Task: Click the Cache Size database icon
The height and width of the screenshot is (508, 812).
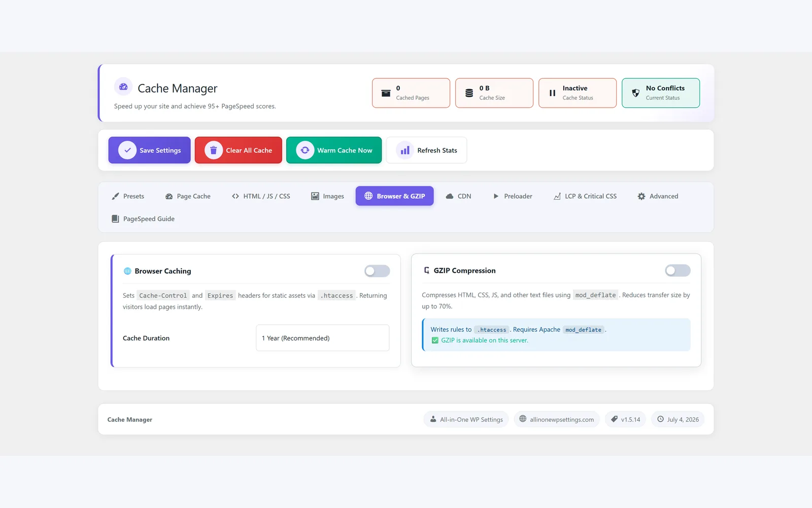Action: pyautogui.click(x=469, y=93)
